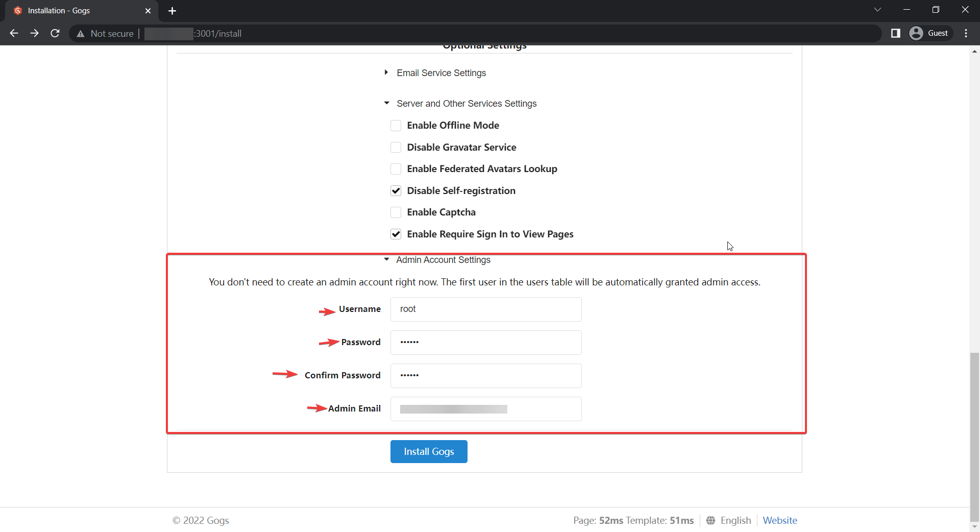Open a new browser tab
The height and width of the screenshot is (532, 980).
172,11
